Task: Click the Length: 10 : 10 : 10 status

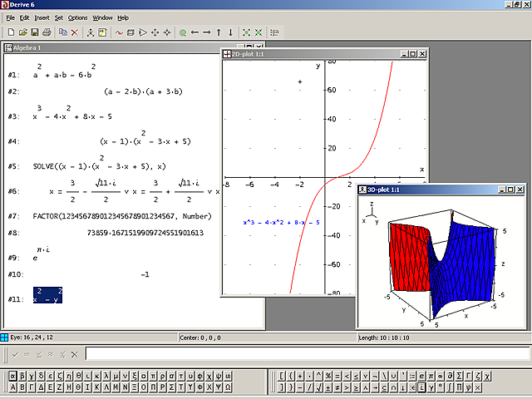Action: pyautogui.click(x=384, y=337)
